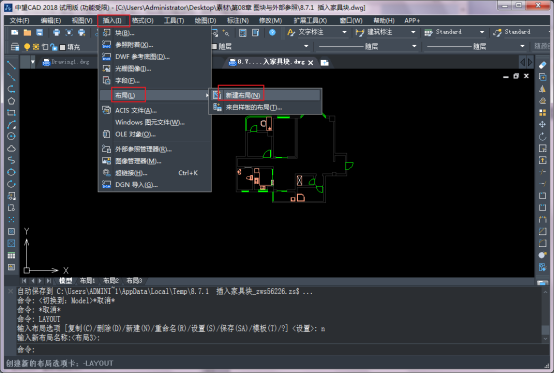554x374 pixels.
Task: Toggle the layer freeze sun icon
Action: [36, 47]
